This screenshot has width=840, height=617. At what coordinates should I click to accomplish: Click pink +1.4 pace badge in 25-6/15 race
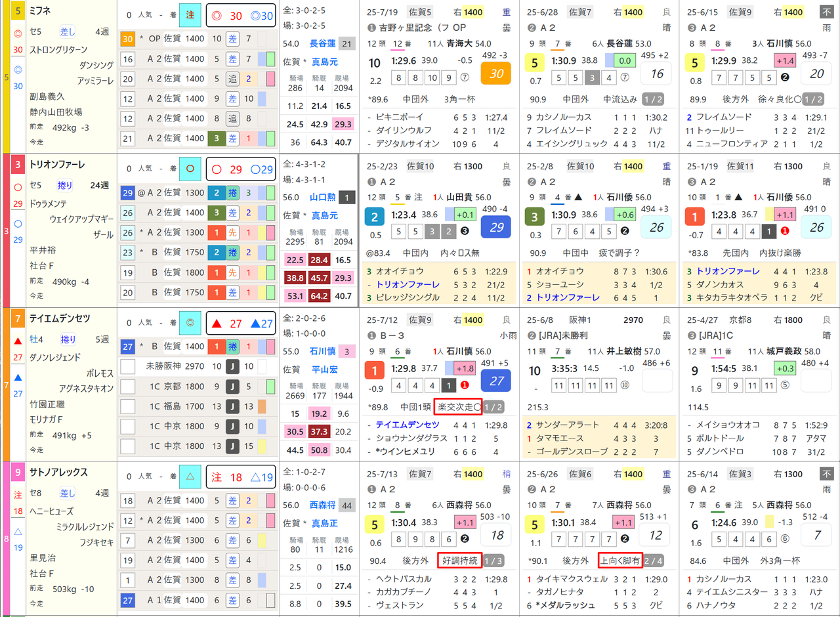[784, 61]
